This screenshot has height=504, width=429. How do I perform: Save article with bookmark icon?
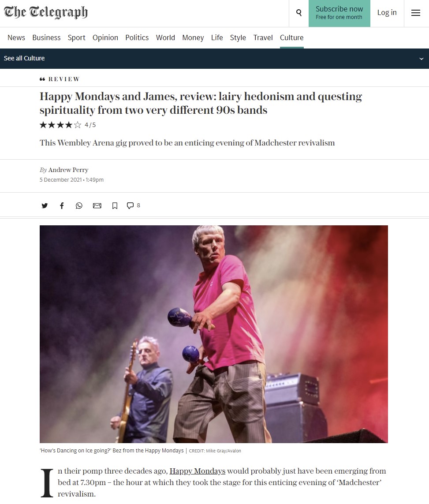(115, 206)
